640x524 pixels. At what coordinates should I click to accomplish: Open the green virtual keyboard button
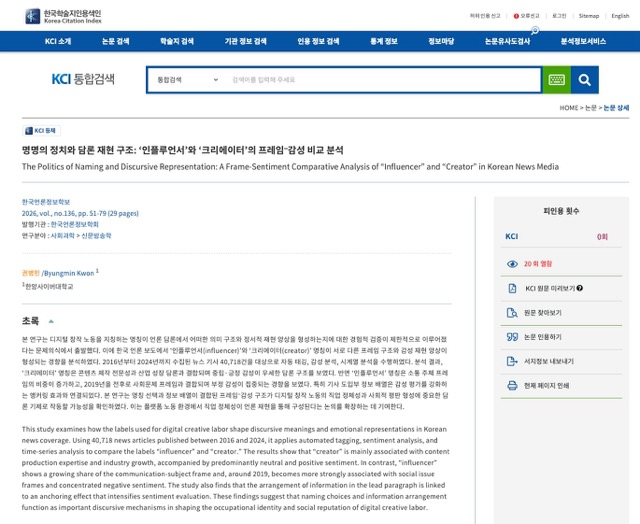556,80
